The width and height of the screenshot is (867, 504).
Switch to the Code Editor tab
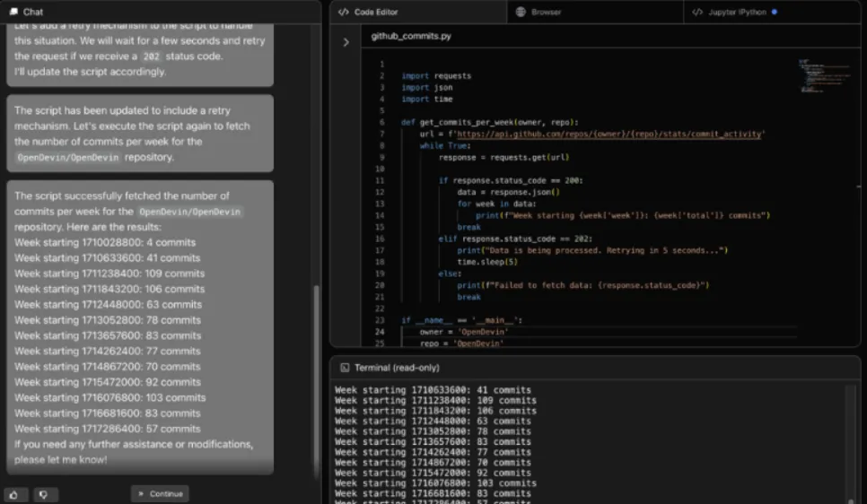(418, 12)
